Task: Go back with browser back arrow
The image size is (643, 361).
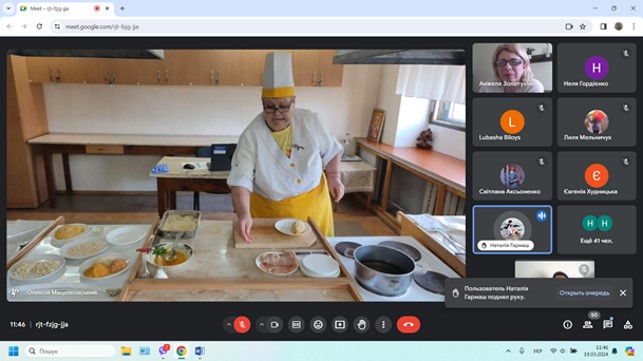Action: point(9,27)
